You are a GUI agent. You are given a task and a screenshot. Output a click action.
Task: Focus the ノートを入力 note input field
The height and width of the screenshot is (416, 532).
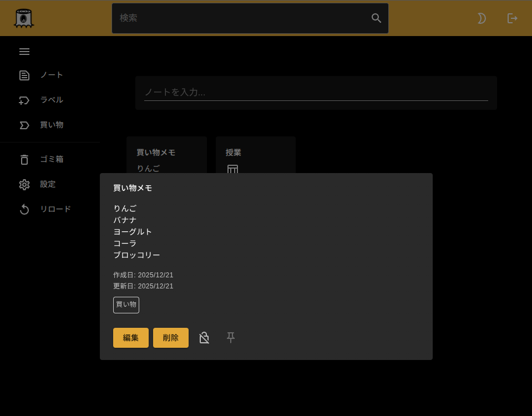(316, 92)
